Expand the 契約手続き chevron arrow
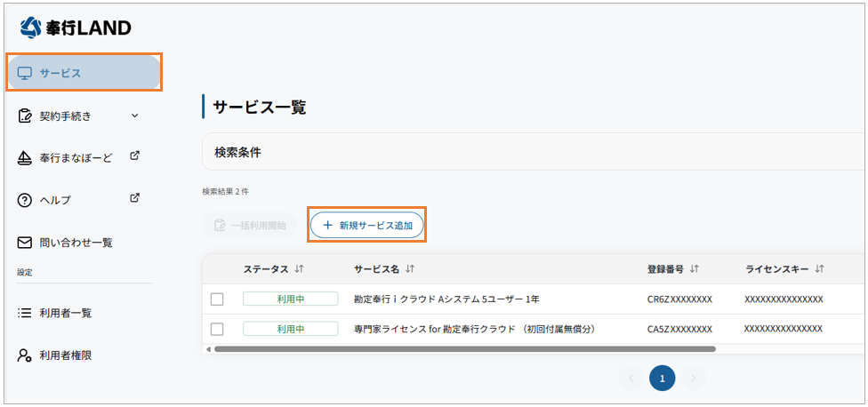Image resolution: width=868 pixels, height=407 pixels. click(134, 116)
